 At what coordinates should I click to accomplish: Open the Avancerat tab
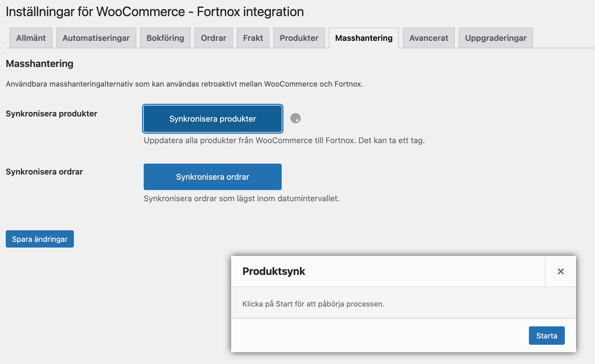(428, 38)
